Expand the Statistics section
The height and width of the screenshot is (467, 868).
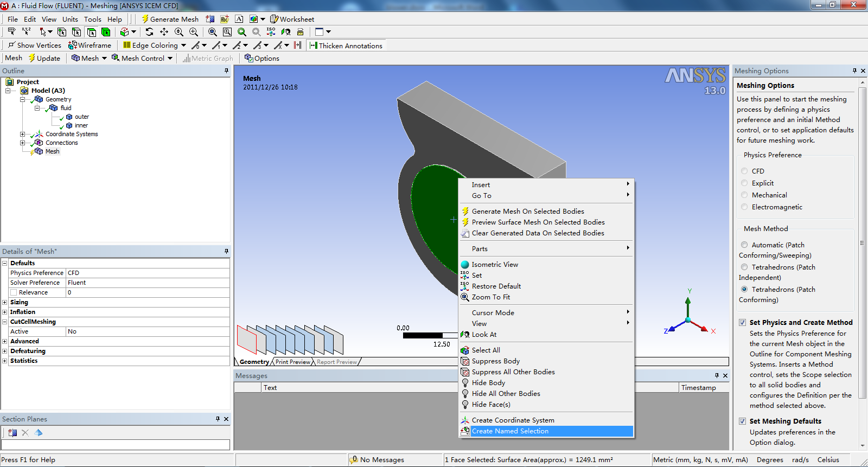5,361
